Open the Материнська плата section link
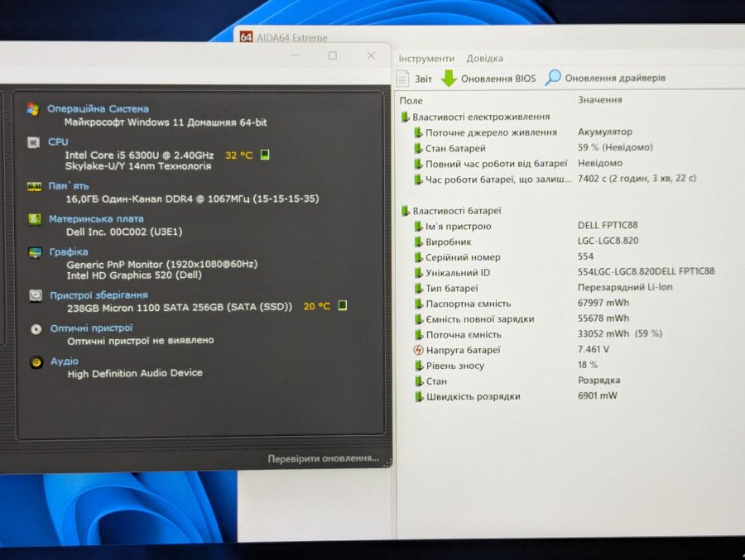 point(96,219)
